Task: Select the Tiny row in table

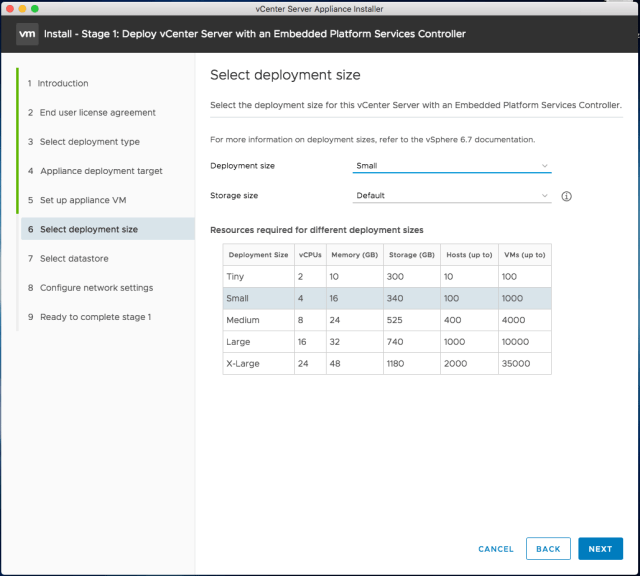Action: (x=386, y=276)
